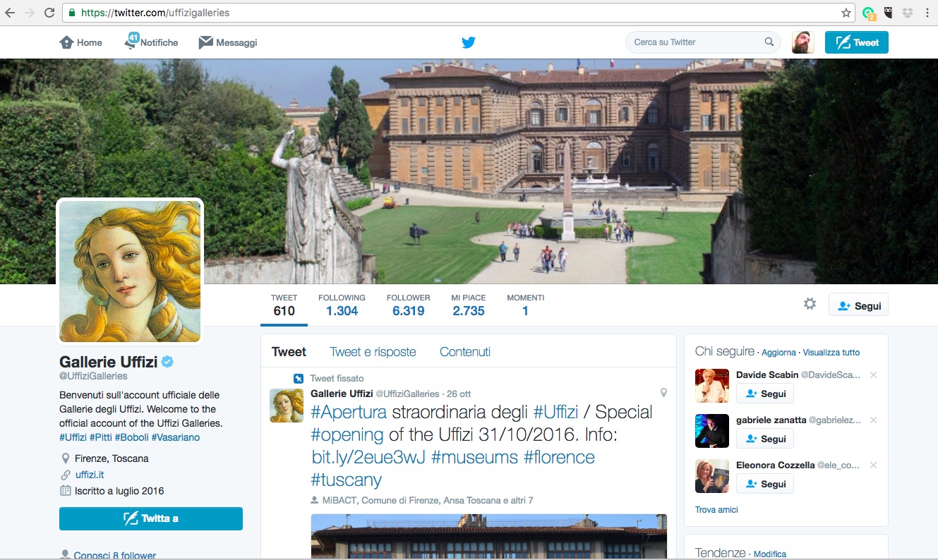This screenshot has height=560, width=938.
Task: Open gabriele zanatta's avatar
Action: tap(712, 431)
